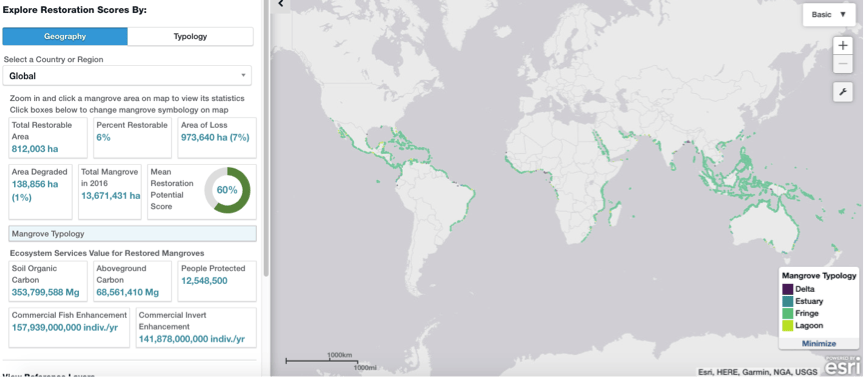
Task: Click the Mangrove Typology legend title
Action: click(x=819, y=276)
